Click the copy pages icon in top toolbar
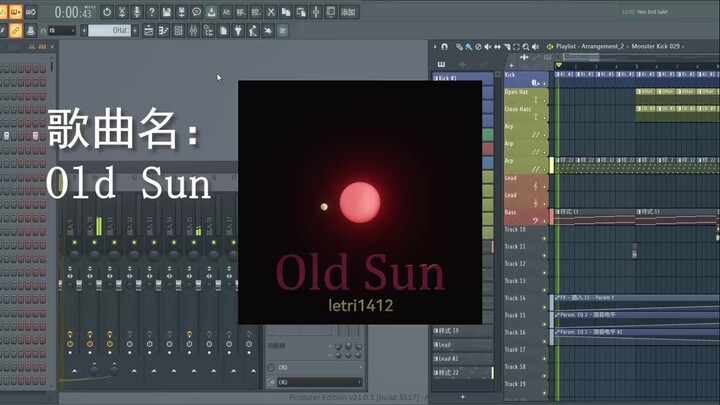720x405 pixels. click(286, 12)
